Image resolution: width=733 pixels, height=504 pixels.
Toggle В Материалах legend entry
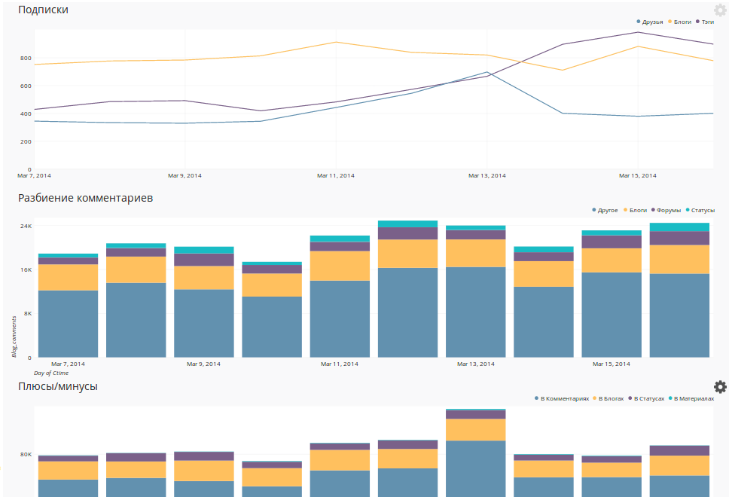(691, 399)
